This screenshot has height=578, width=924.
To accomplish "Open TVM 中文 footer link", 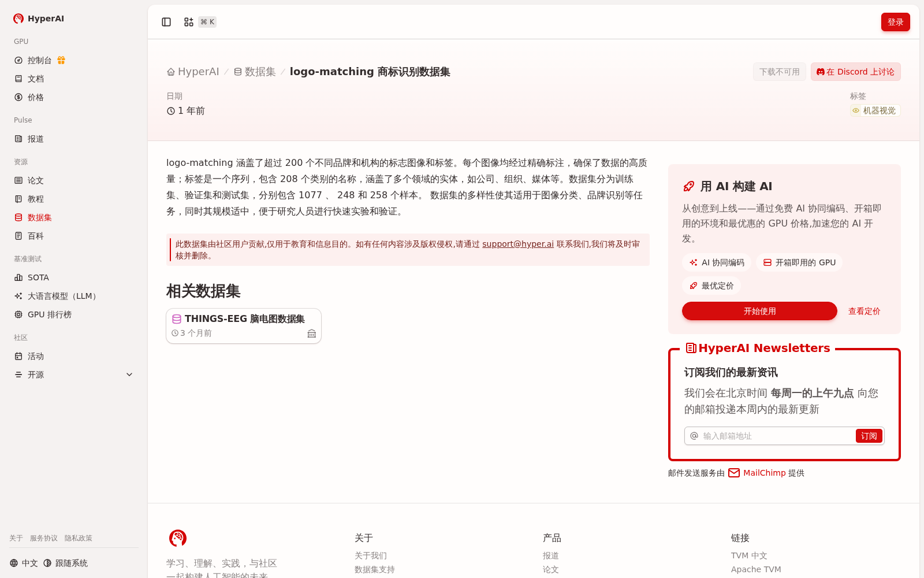I will 749,555.
